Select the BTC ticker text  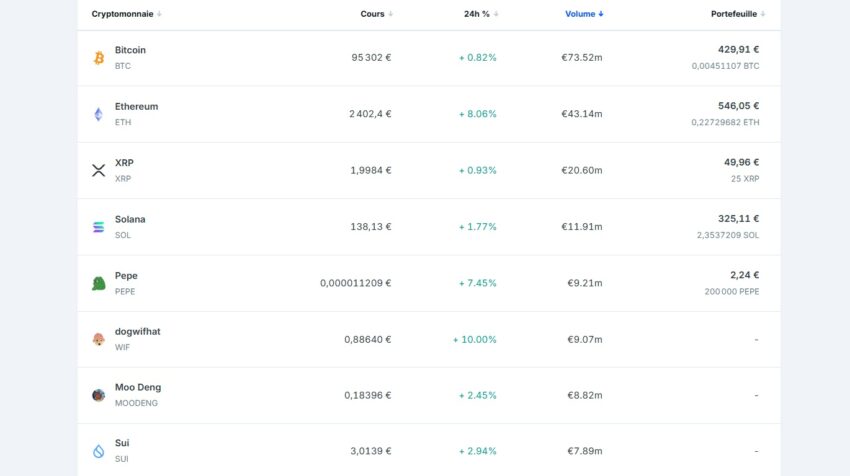coord(123,66)
